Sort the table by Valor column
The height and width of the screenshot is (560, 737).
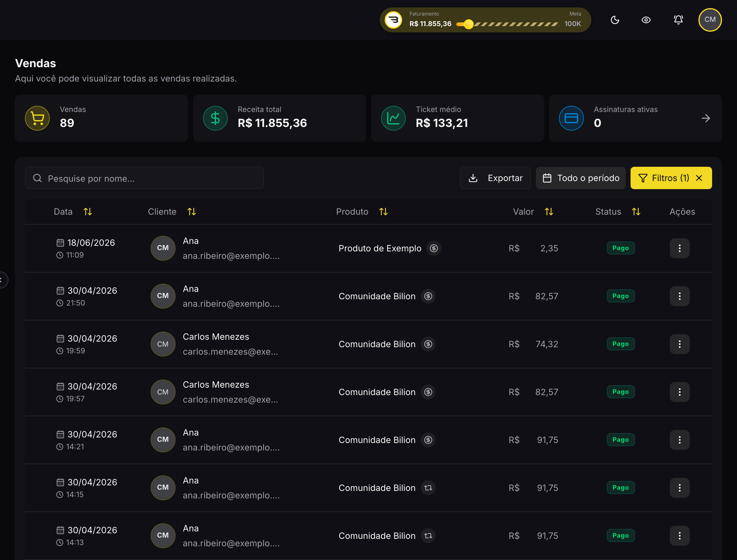click(x=549, y=212)
